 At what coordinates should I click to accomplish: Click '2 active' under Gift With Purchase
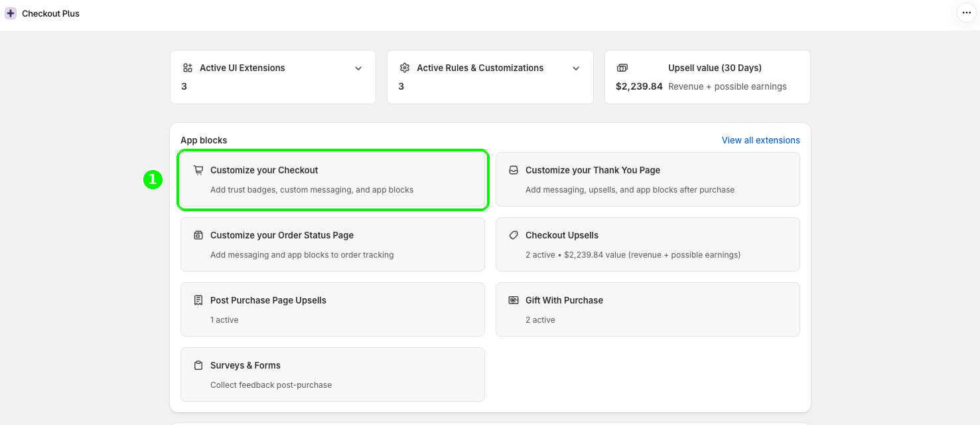540,320
